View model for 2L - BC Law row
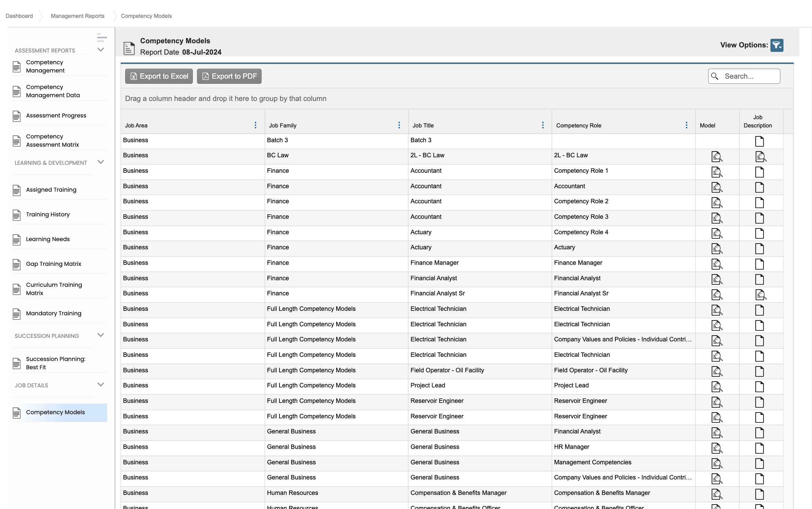 tap(717, 157)
